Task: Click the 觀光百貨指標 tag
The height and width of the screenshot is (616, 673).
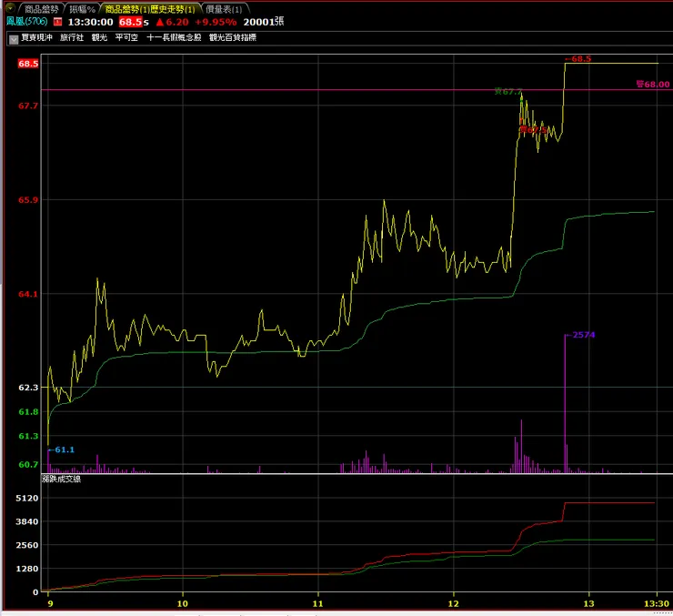Action: pos(233,37)
